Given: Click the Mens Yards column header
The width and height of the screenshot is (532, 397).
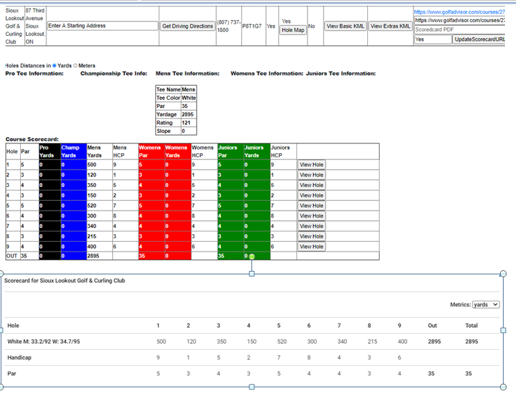Looking at the screenshot, I should [100, 151].
